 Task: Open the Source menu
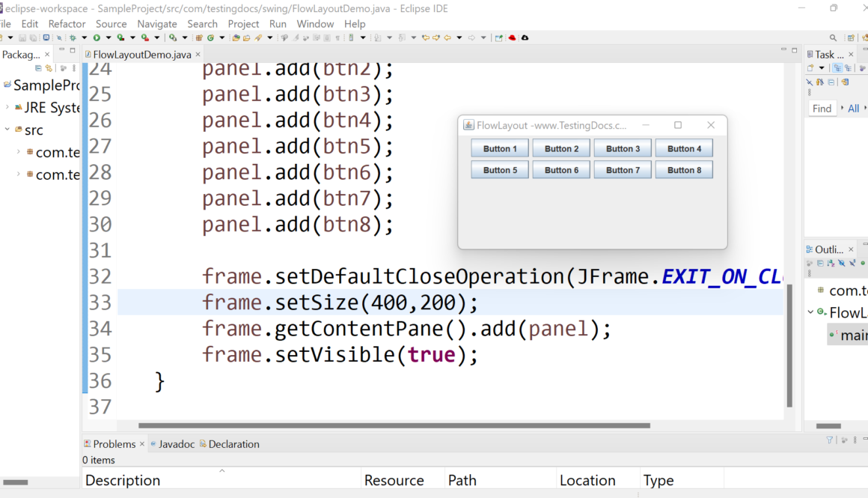click(x=111, y=23)
